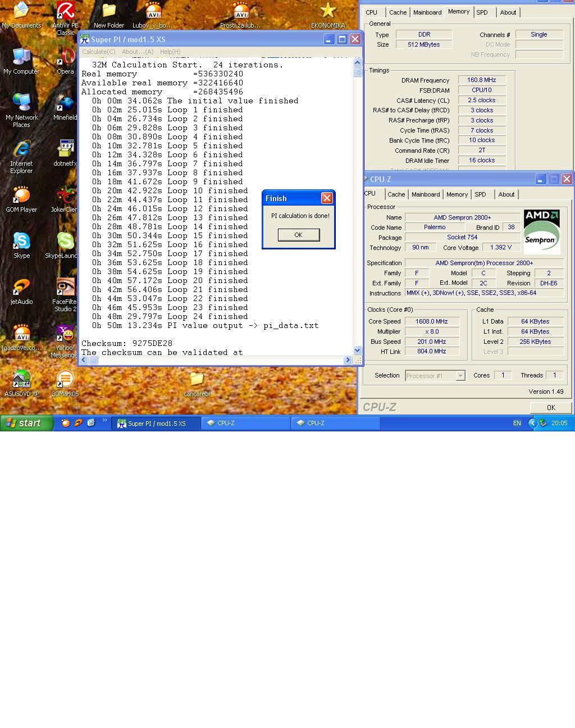The width and height of the screenshot is (575, 728).
Task: Launch Internet Explorer from the desktop
Action: pos(21,156)
